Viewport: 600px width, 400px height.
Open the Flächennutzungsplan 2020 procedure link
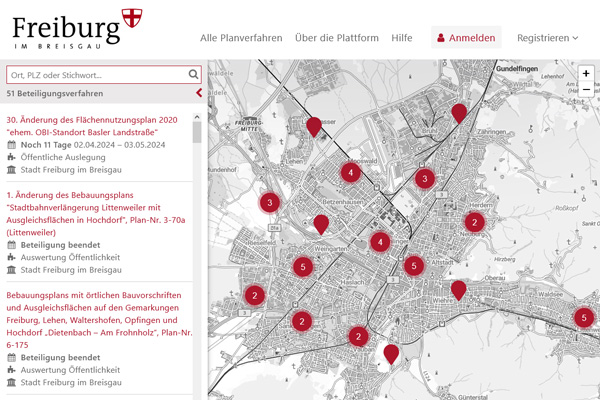point(92,126)
